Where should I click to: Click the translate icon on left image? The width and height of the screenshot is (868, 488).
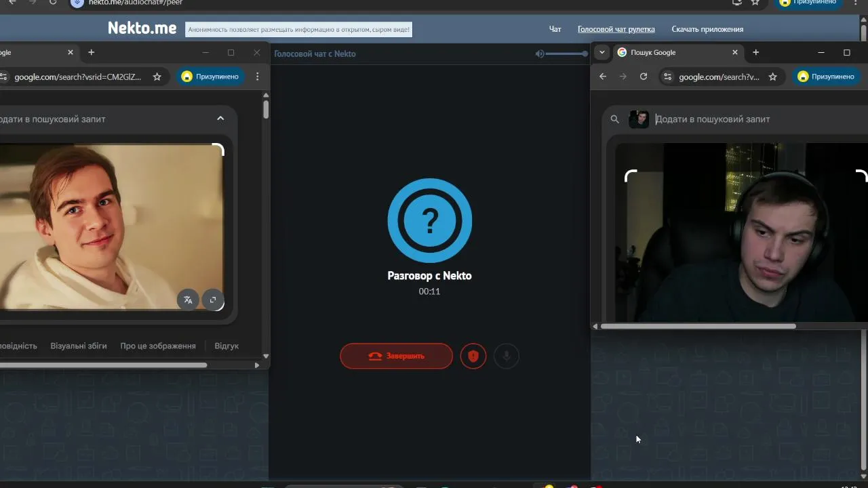[188, 300]
